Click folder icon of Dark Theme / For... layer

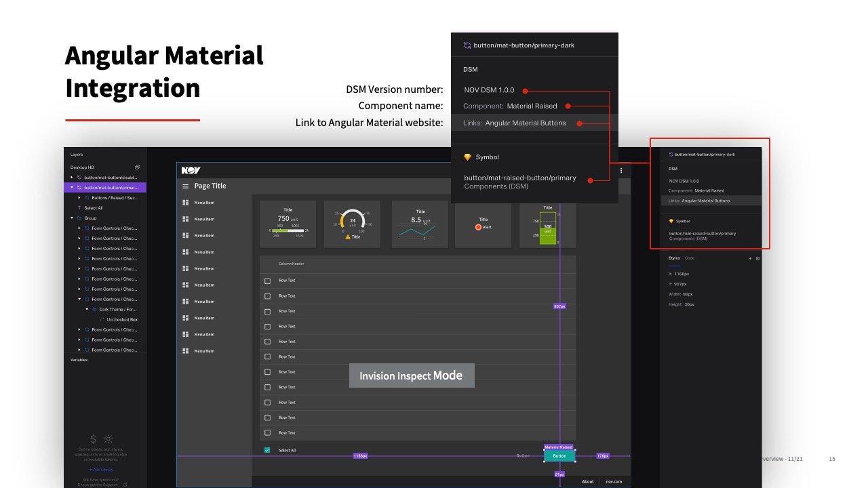[x=94, y=309]
